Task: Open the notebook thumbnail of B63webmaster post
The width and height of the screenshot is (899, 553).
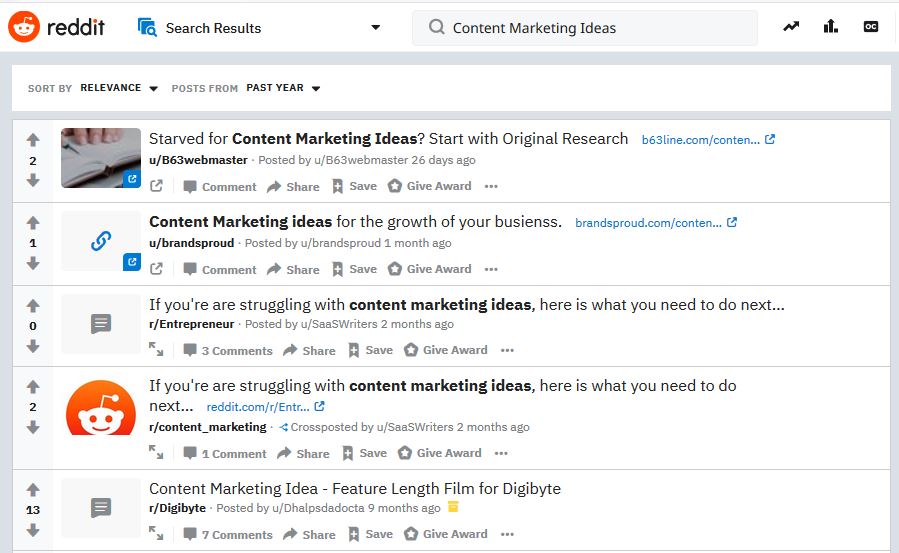Action: (x=101, y=158)
